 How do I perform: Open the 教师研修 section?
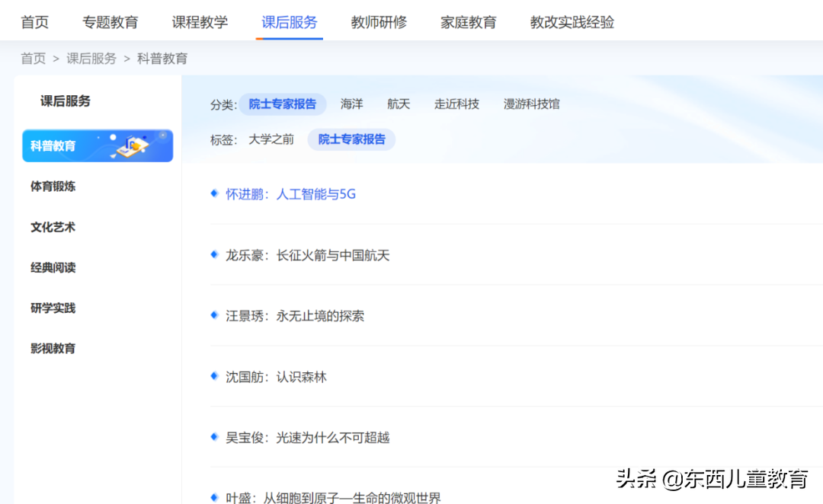click(x=379, y=22)
